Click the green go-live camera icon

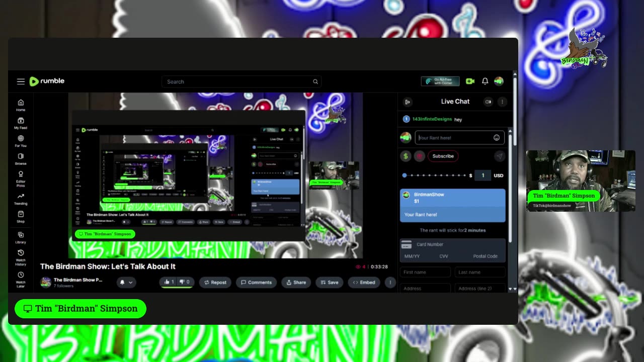tap(470, 81)
